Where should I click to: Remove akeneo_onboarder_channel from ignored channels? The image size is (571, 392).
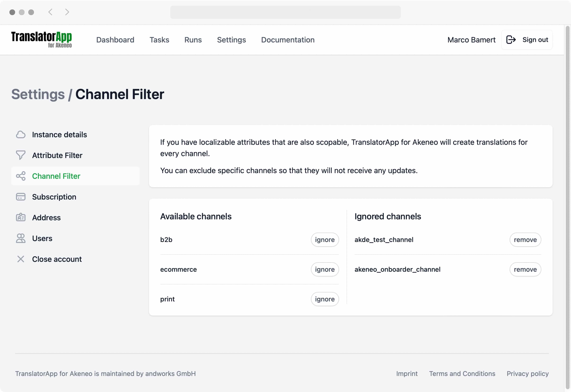click(525, 269)
